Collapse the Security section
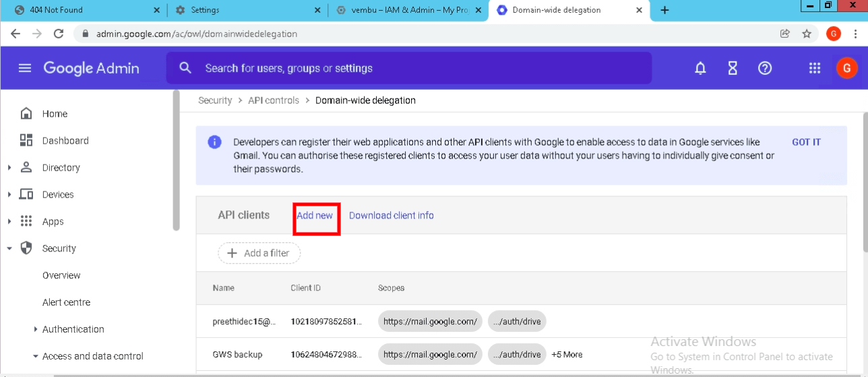 click(x=9, y=248)
